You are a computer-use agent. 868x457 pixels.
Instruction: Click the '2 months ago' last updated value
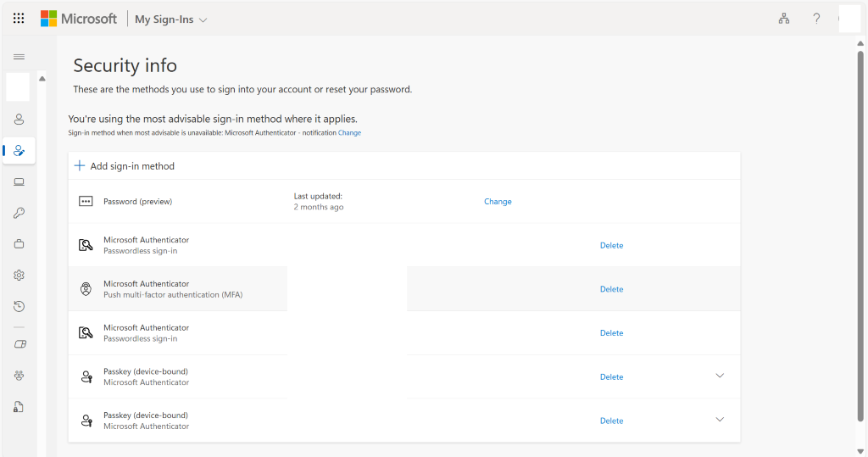point(319,207)
